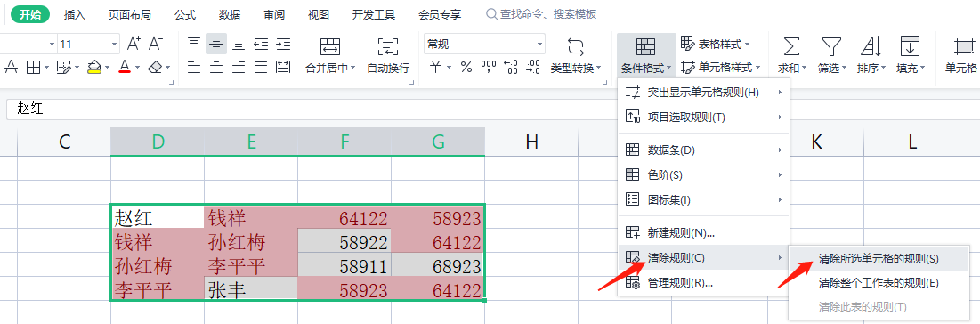Image resolution: width=980 pixels, height=324 pixels.
Task: Open the 求和 sum function
Action: tap(791, 55)
